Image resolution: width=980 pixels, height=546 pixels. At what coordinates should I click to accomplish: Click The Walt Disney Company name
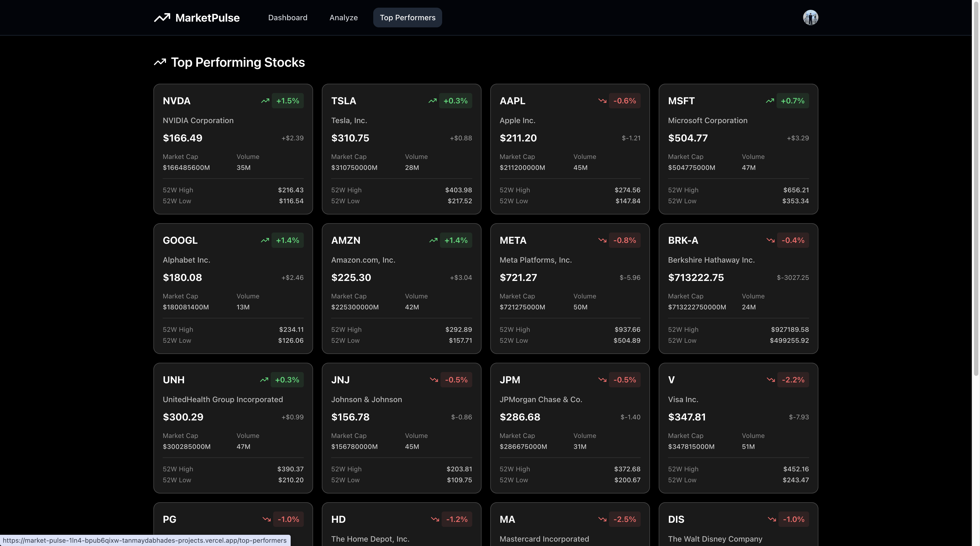715,539
